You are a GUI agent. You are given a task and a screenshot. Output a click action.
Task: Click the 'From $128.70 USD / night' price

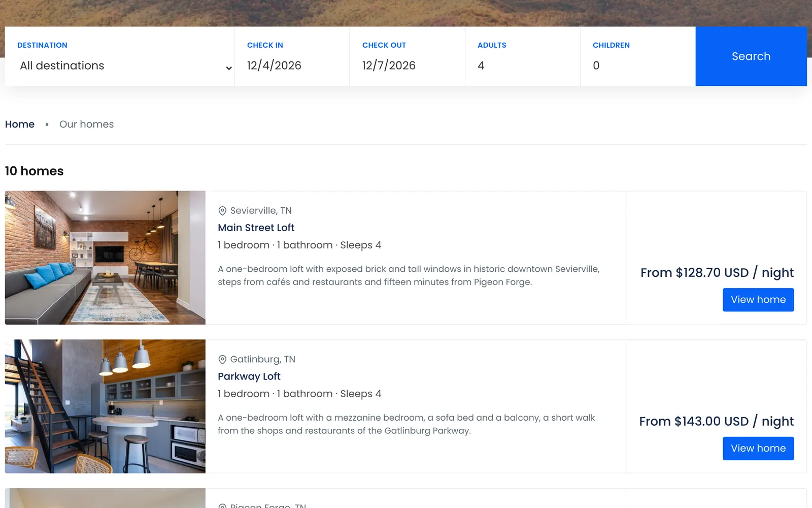(717, 273)
